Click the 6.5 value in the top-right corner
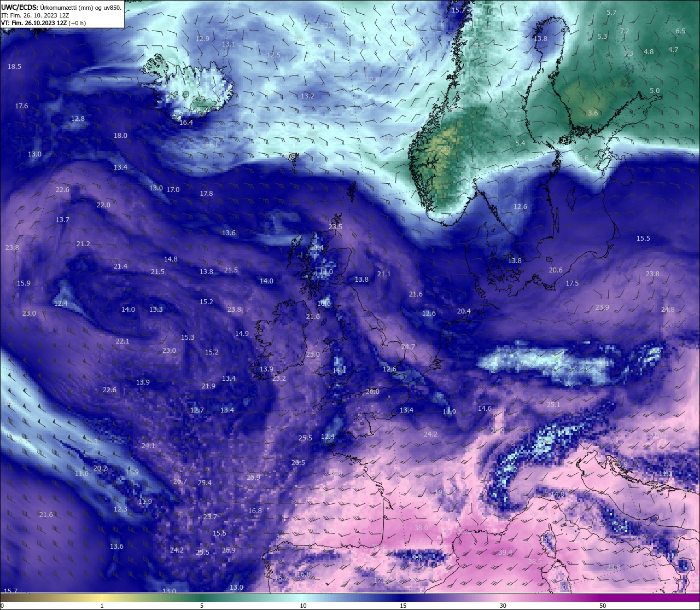700x610 pixels. [680, 31]
